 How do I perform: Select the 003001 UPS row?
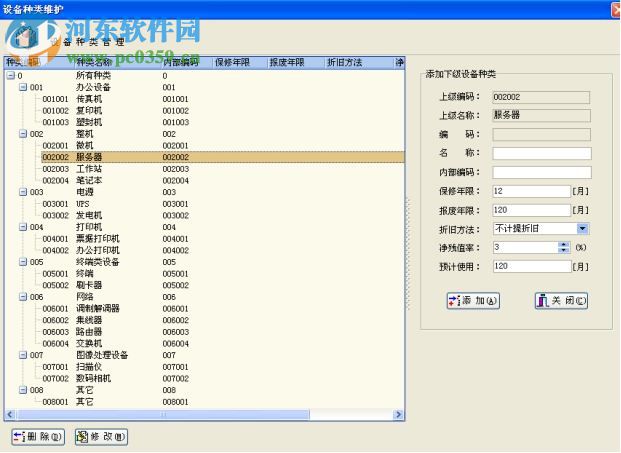[x=223, y=204]
